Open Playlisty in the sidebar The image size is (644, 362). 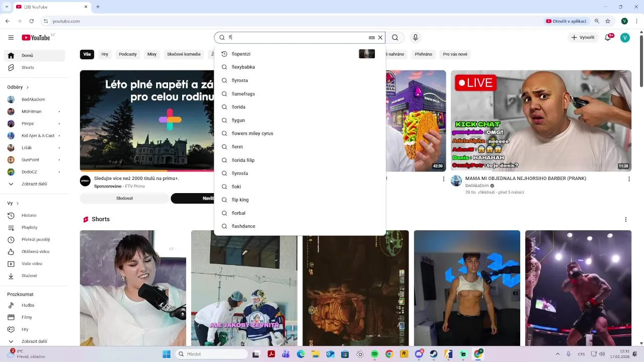tap(34, 227)
